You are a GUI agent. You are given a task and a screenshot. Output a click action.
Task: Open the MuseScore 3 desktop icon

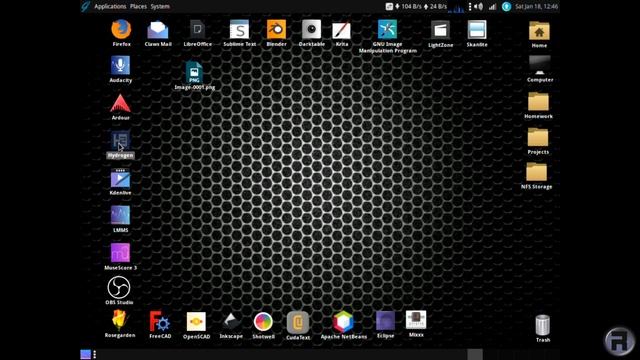point(120,253)
